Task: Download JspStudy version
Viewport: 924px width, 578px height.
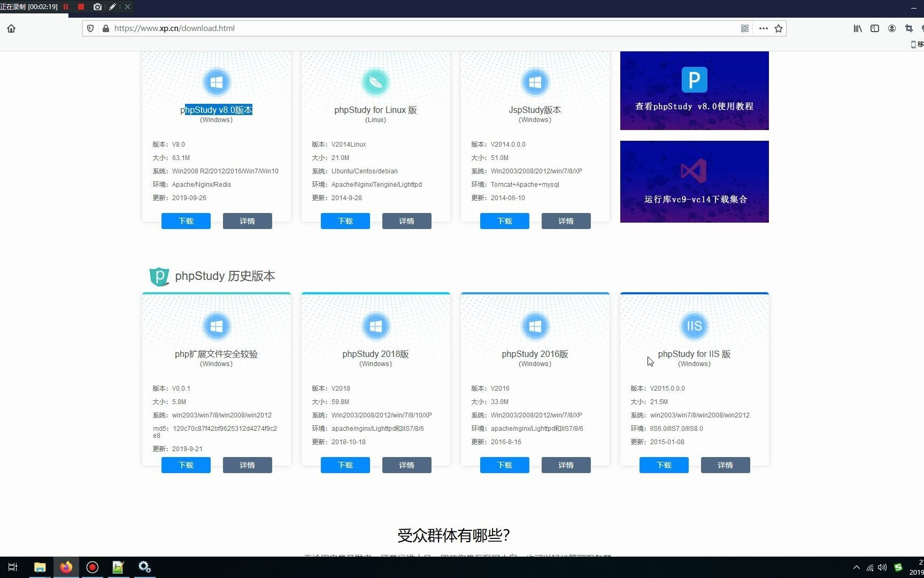Action: tap(505, 221)
